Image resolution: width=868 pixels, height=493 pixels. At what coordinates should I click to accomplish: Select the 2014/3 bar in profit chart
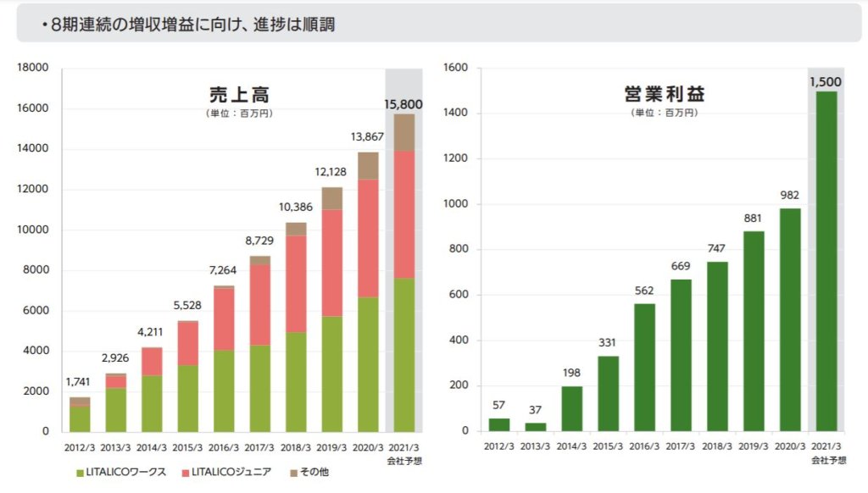pyautogui.click(x=572, y=409)
